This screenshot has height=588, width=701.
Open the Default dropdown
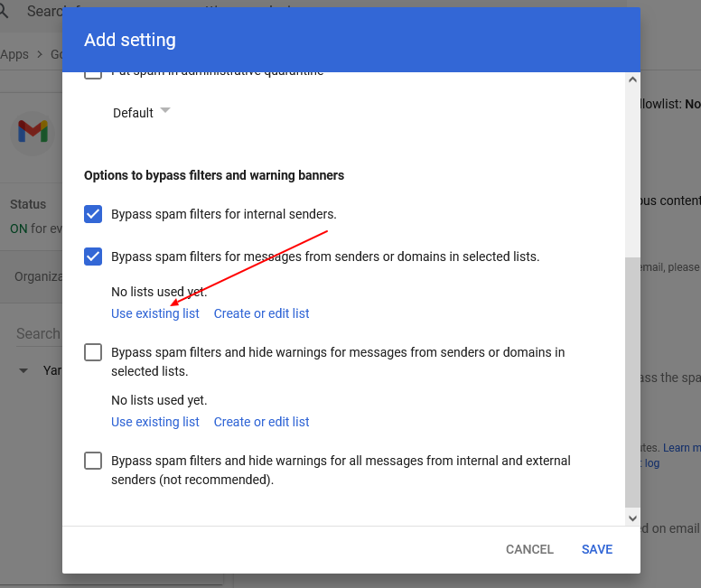(x=141, y=113)
